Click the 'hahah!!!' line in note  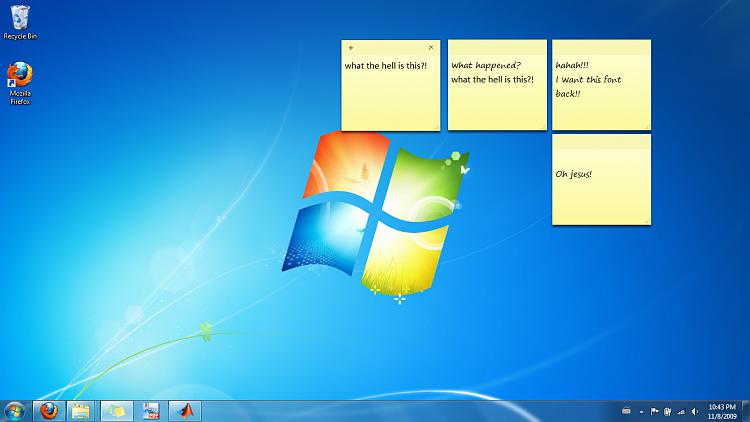click(x=572, y=66)
